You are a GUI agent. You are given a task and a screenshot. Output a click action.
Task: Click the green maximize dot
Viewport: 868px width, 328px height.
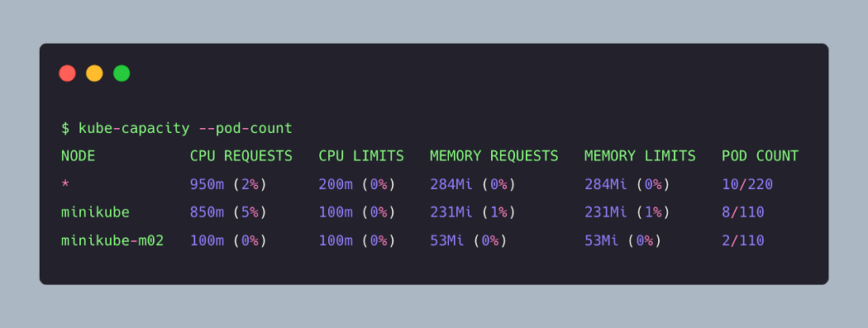122,73
